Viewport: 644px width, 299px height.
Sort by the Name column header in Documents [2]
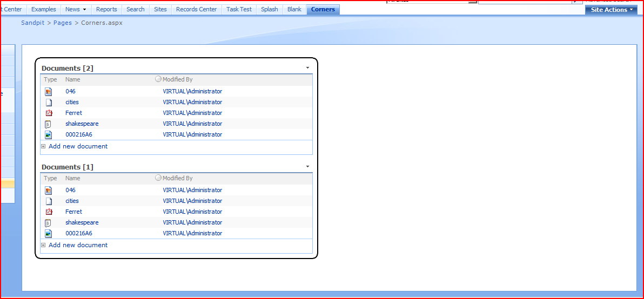click(x=72, y=80)
